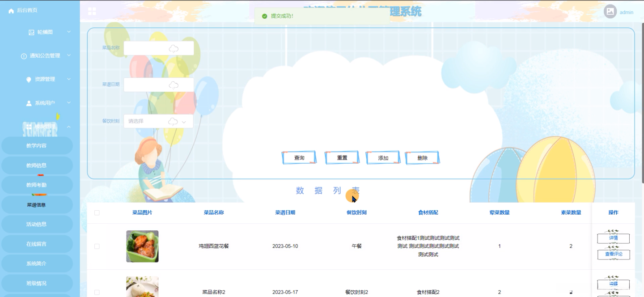
Task: Click the 餐饮时刻 column header
Action: coord(356,213)
